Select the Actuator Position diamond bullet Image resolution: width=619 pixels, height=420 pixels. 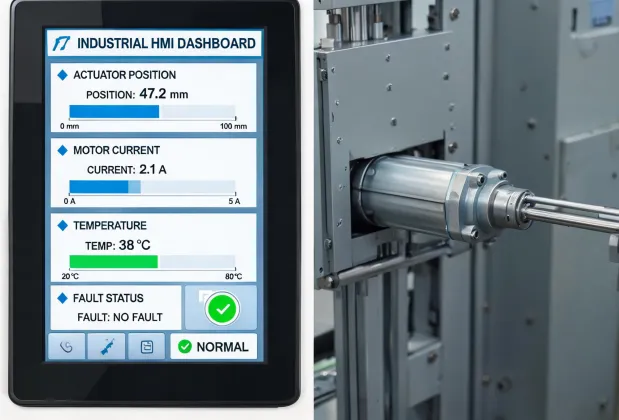[x=62, y=75]
